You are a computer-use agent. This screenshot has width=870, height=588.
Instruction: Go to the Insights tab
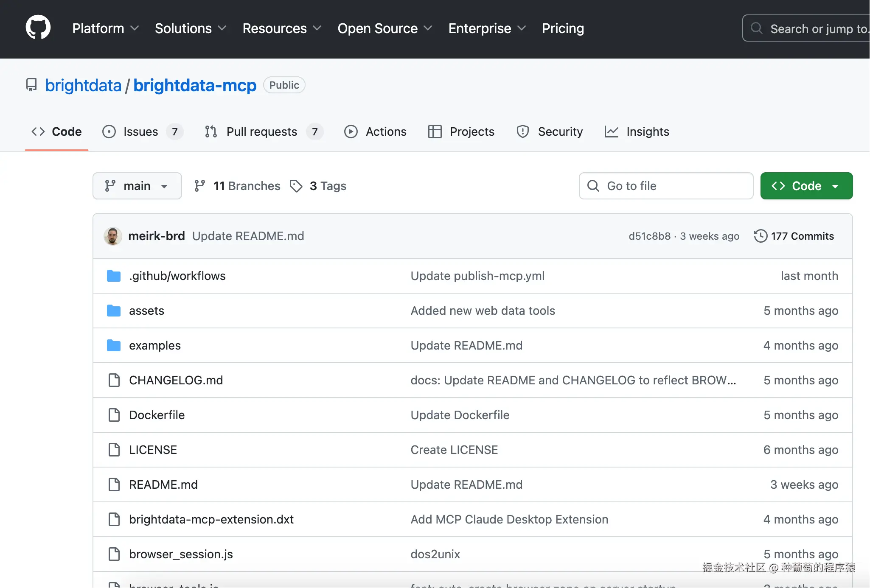pos(647,132)
